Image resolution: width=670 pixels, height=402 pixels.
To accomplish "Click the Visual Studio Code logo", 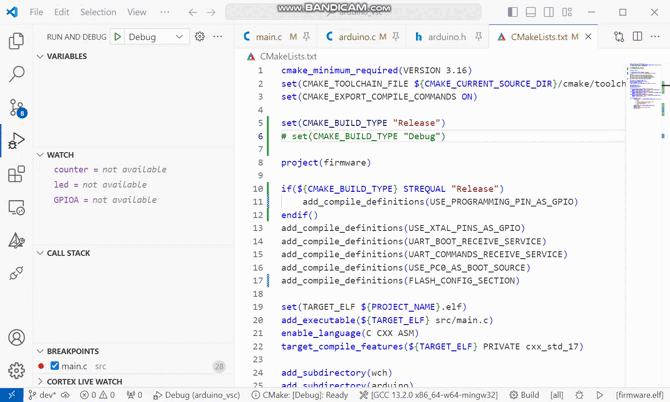I will [12, 12].
